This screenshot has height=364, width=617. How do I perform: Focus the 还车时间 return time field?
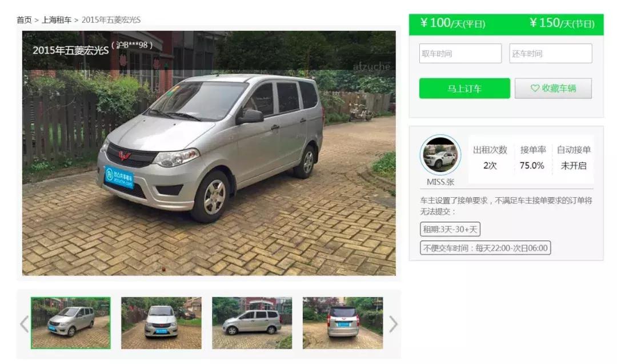551,54
